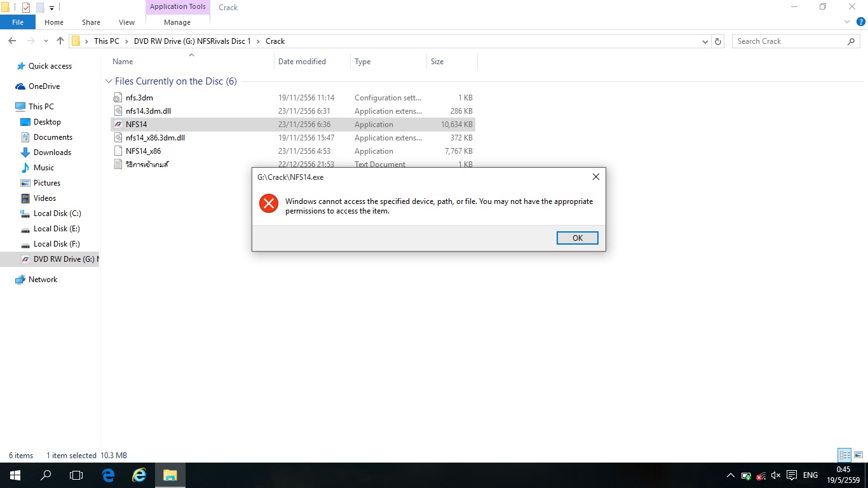The width and height of the screenshot is (868, 488).
Task: Open the address bar history dropdown
Action: (705, 41)
